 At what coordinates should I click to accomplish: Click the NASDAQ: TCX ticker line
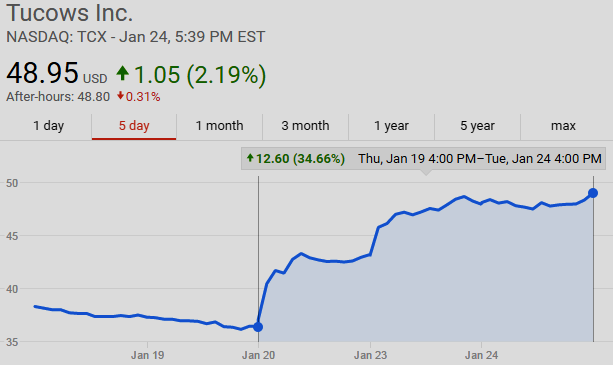pos(136,37)
